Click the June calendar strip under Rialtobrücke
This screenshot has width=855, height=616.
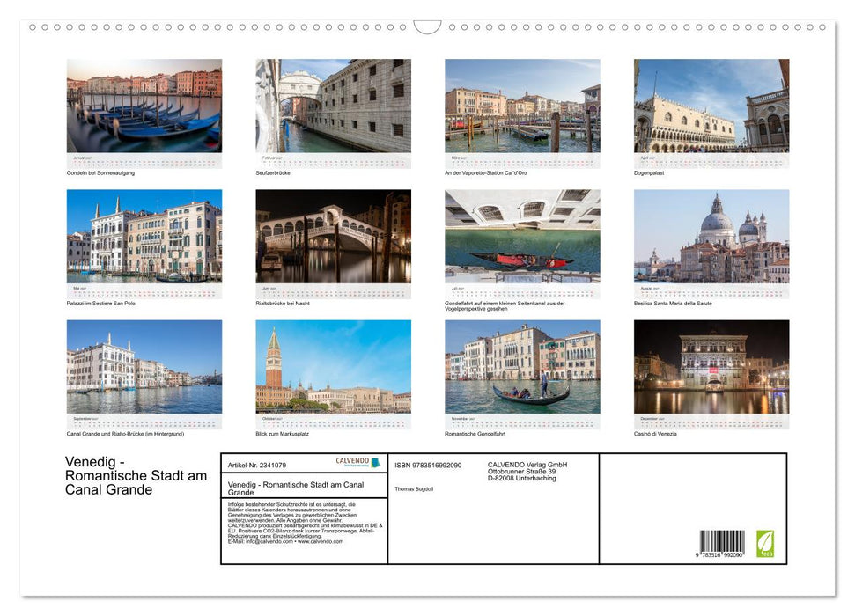click(333, 291)
